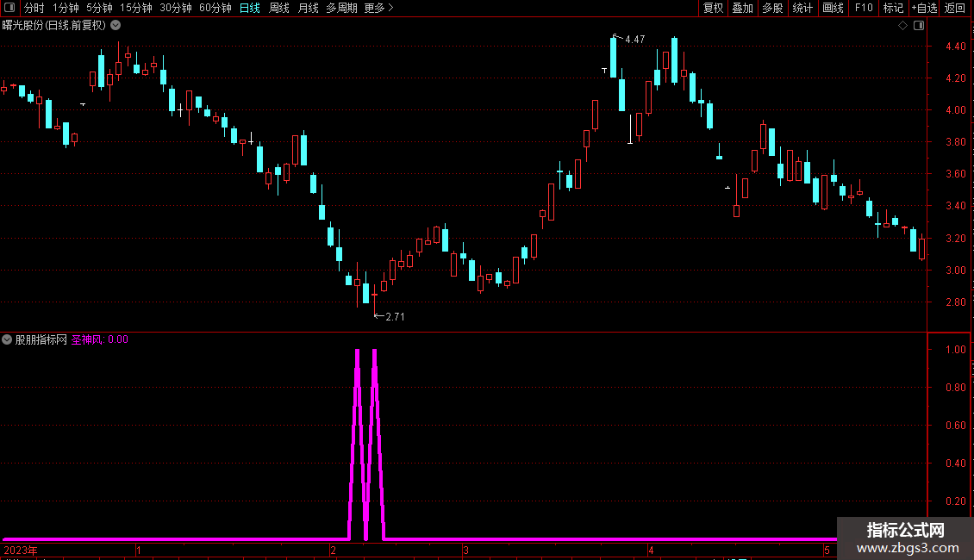Click the 4.47 high price label

pos(635,40)
